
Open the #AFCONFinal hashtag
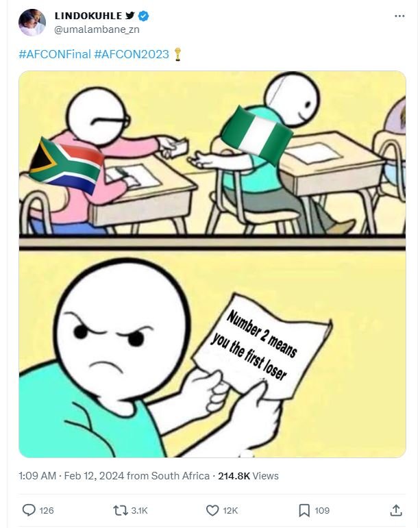pyautogui.click(x=55, y=54)
